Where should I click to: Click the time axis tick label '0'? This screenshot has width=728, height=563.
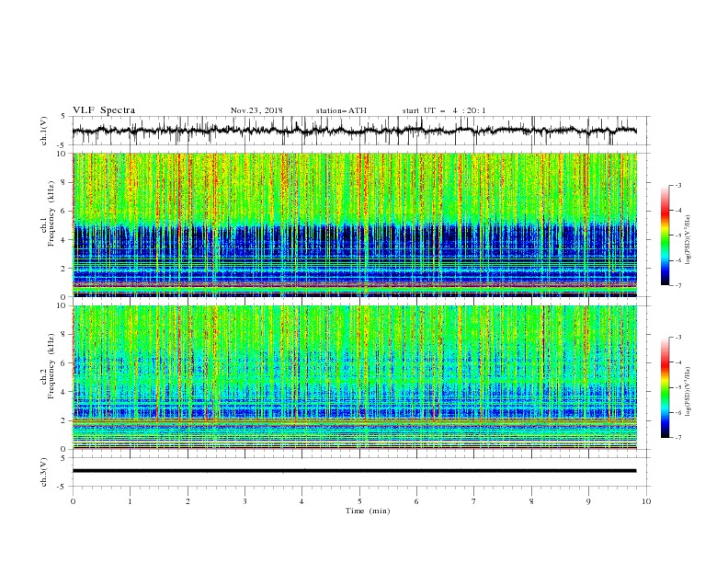tap(73, 501)
